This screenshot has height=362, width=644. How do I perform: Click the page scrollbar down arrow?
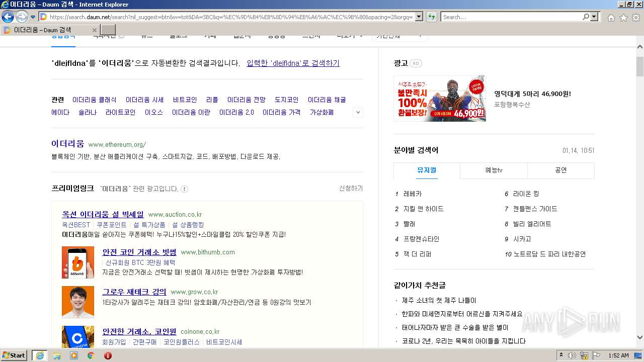pos(640,337)
